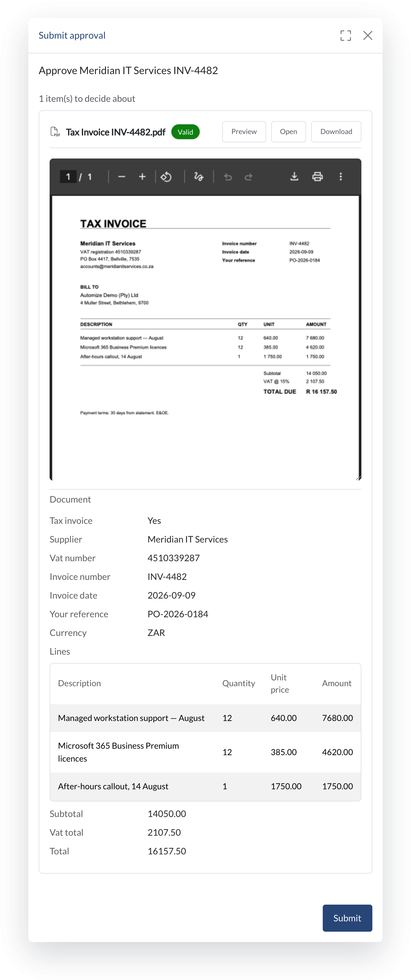411x980 pixels.
Task: Click the reference value PO-2026-0184
Action: [177, 614]
